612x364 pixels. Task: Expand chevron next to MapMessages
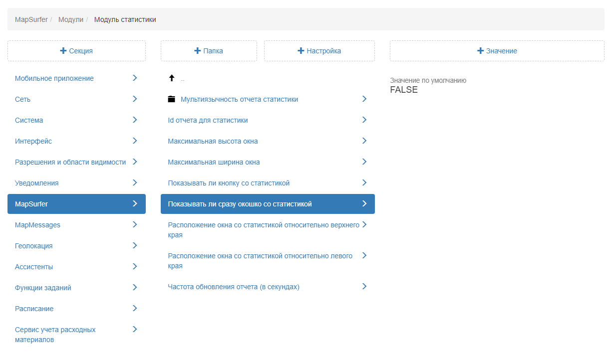[x=135, y=224]
